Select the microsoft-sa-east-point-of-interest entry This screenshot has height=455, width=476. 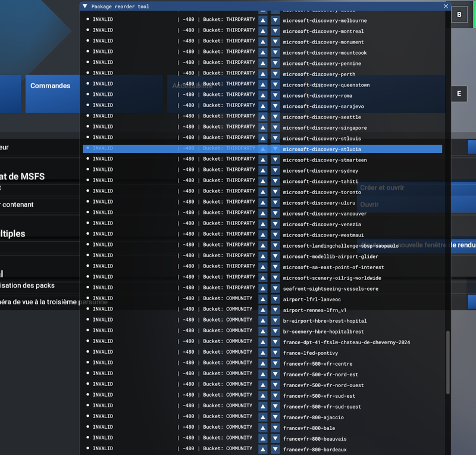pos(333,267)
